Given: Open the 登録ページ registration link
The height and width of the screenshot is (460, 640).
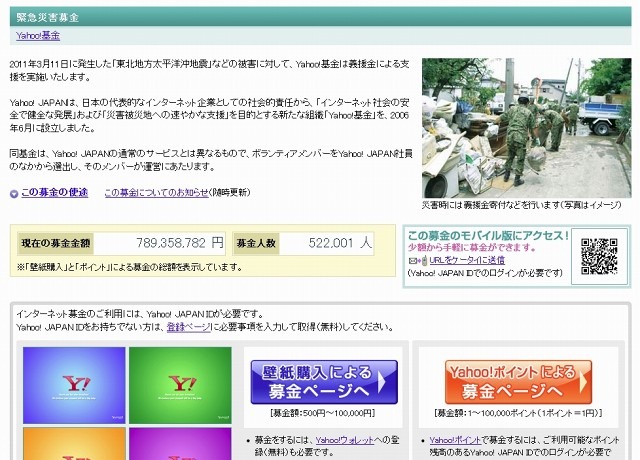Looking at the screenshot, I should [x=189, y=327].
